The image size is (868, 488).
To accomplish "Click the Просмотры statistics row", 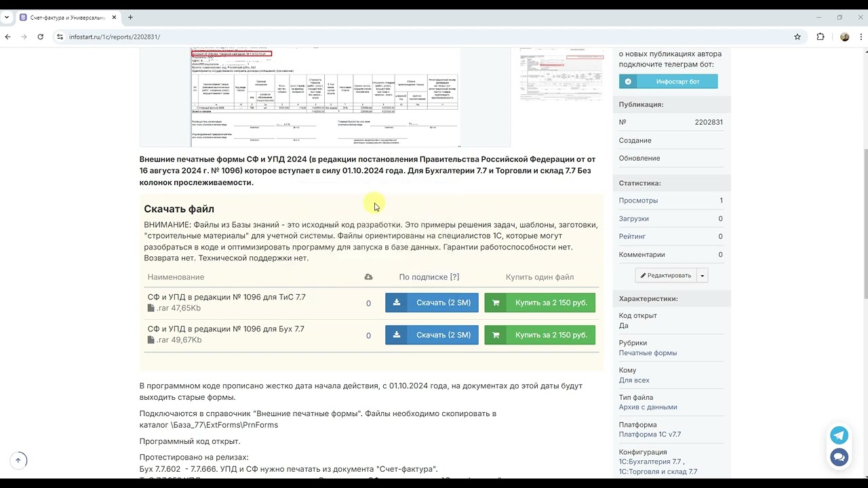I will pos(671,201).
